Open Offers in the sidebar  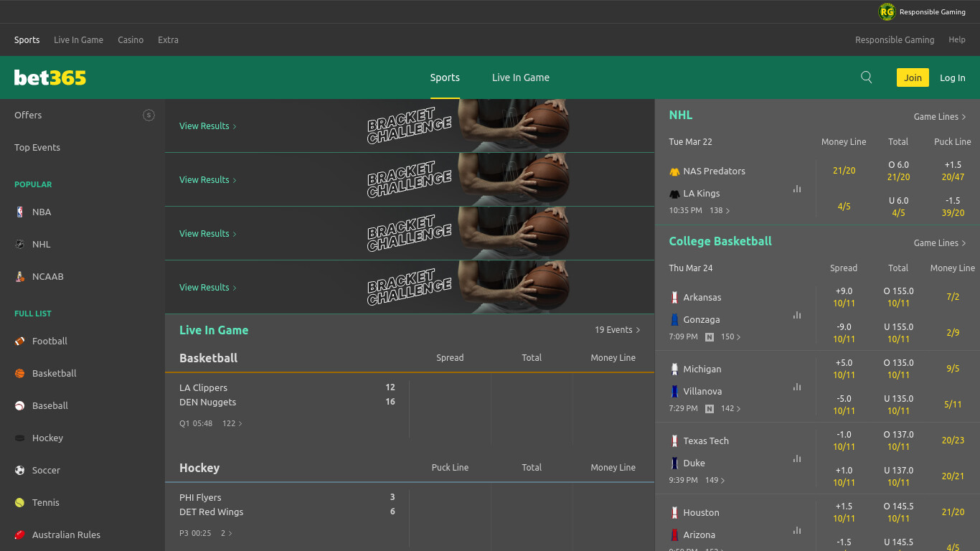point(28,115)
